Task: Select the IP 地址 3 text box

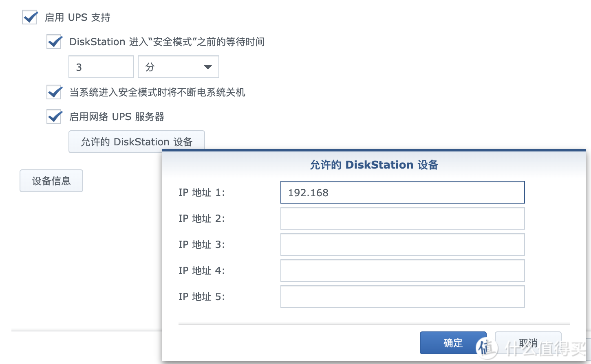Action: pyautogui.click(x=402, y=245)
